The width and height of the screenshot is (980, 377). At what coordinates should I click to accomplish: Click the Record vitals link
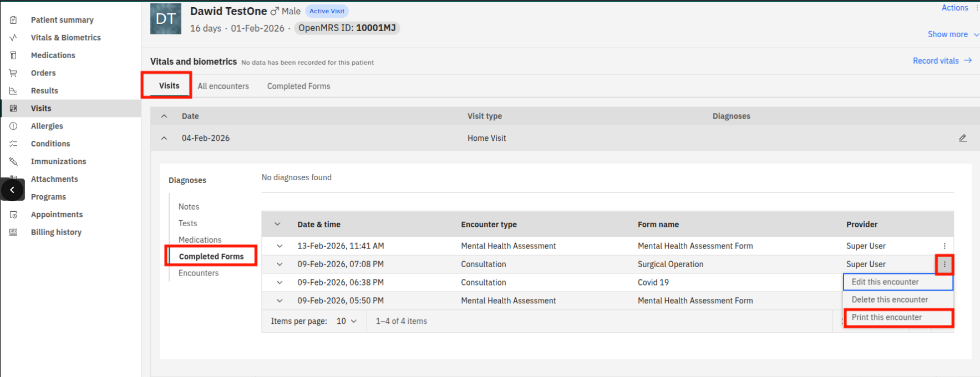(x=942, y=61)
